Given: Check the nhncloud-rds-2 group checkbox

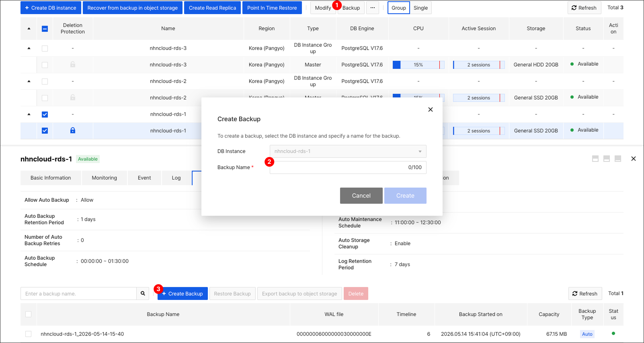Looking at the screenshot, I should [45, 81].
